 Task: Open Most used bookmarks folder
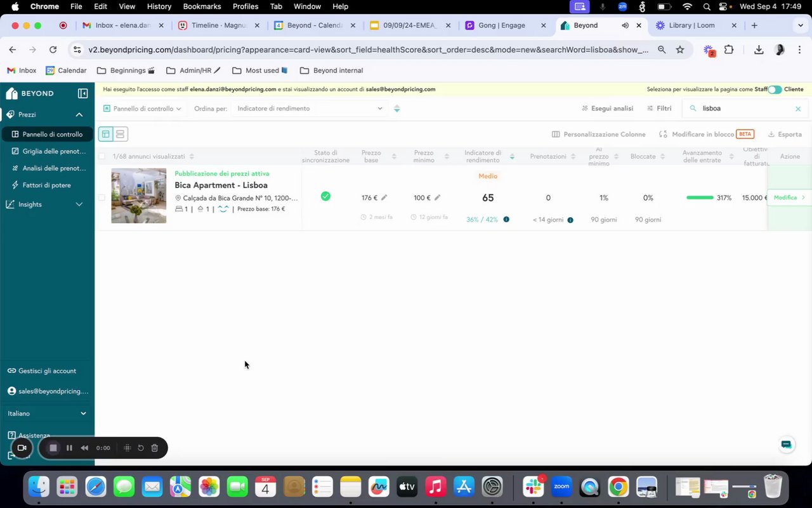(260, 70)
